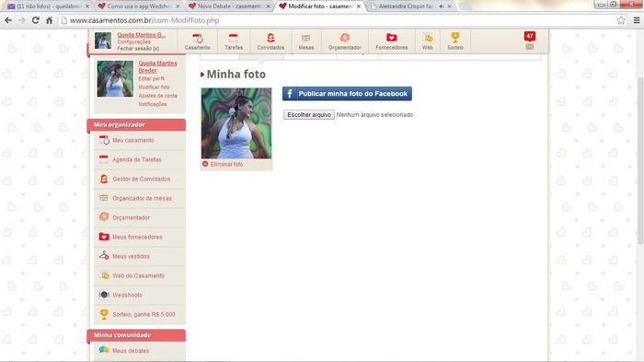Open 'Notificações' link in profile box
Screen dimensions: 644x362
153,104
